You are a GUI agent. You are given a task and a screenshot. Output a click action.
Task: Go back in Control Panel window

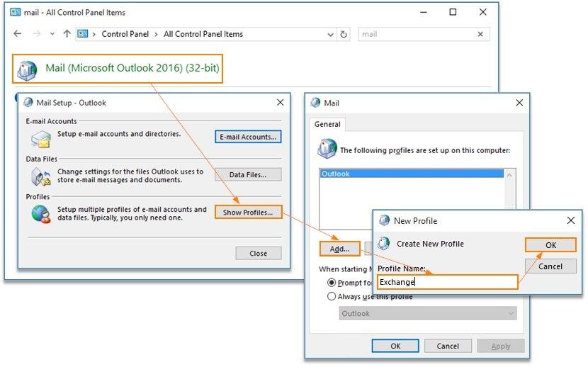[x=17, y=34]
